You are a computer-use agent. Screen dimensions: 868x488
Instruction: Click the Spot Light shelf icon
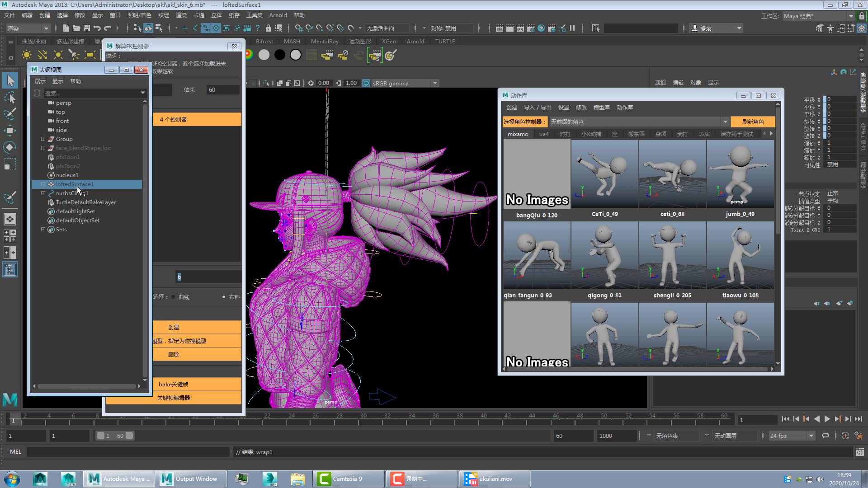pos(74,55)
